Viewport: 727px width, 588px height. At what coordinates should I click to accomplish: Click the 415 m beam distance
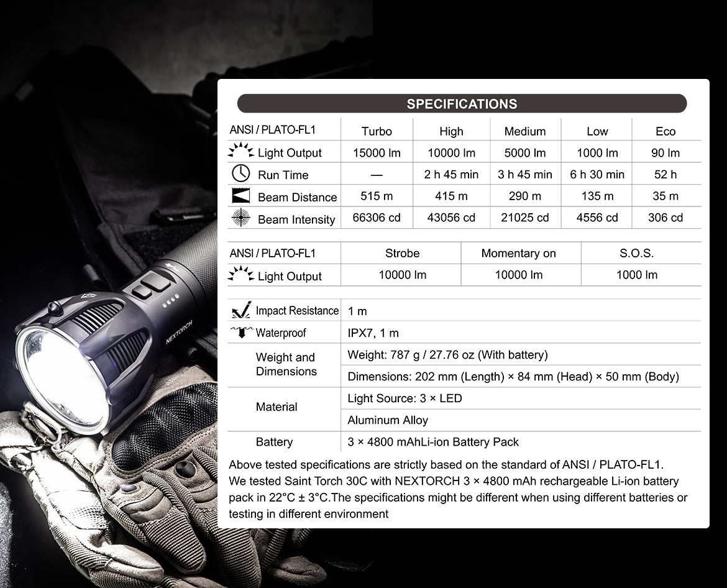[451, 196]
